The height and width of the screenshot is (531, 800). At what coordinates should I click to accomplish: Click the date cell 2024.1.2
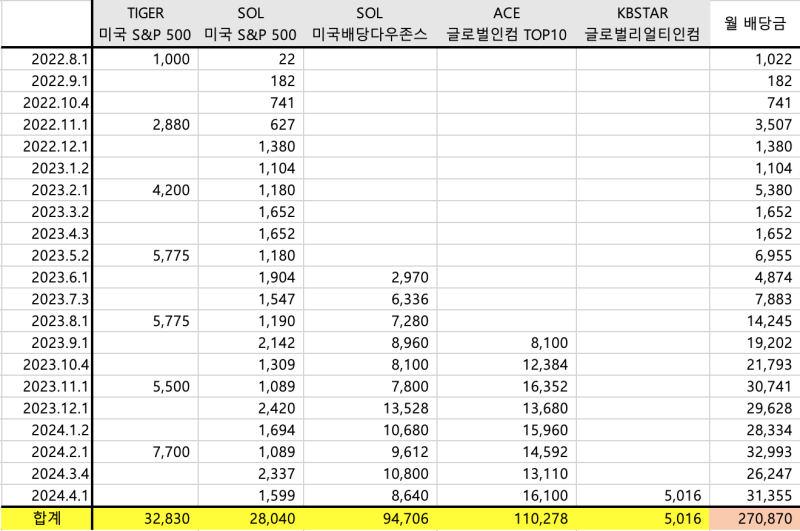pyautogui.click(x=46, y=430)
